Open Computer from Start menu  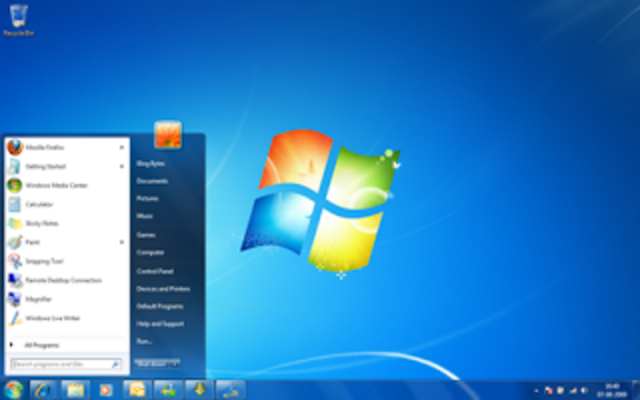click(150, 252)
